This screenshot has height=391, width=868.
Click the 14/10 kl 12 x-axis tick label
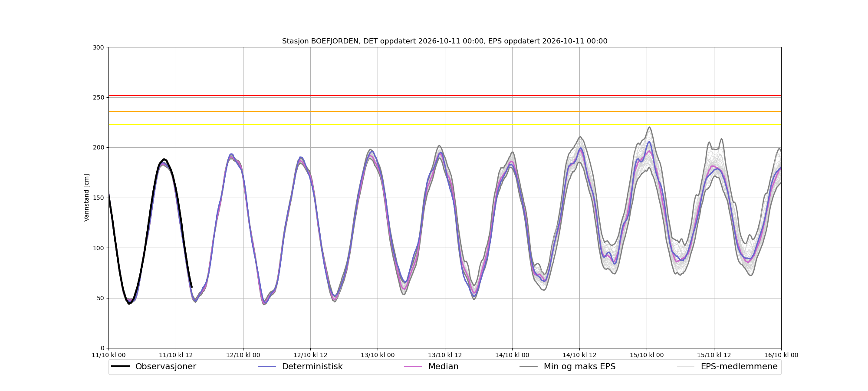tap(579, 355)
